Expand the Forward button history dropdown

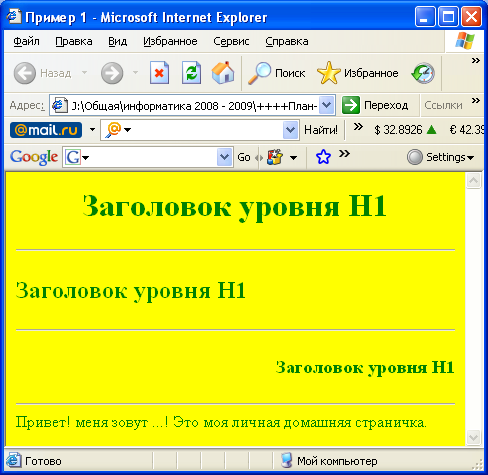tap(135, 72)
